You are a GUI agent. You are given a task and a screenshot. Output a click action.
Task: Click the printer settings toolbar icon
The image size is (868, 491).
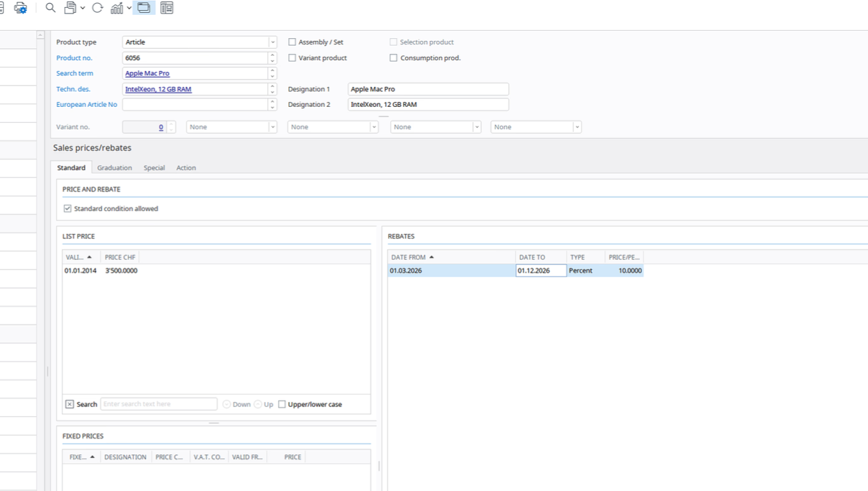20,8
